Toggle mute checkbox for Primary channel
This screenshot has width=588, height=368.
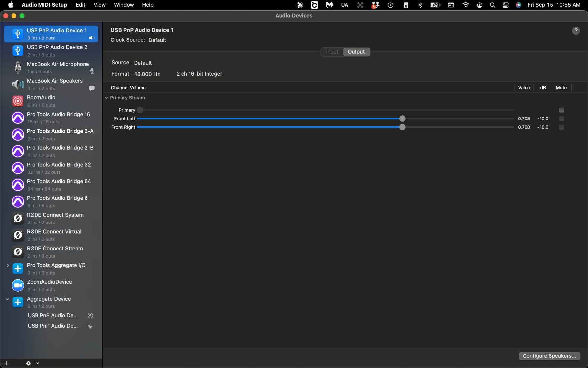[561, 110]
